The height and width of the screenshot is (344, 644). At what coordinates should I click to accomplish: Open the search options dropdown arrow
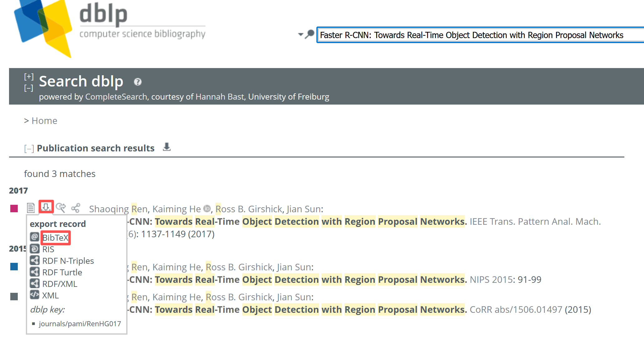click(300, 34)
